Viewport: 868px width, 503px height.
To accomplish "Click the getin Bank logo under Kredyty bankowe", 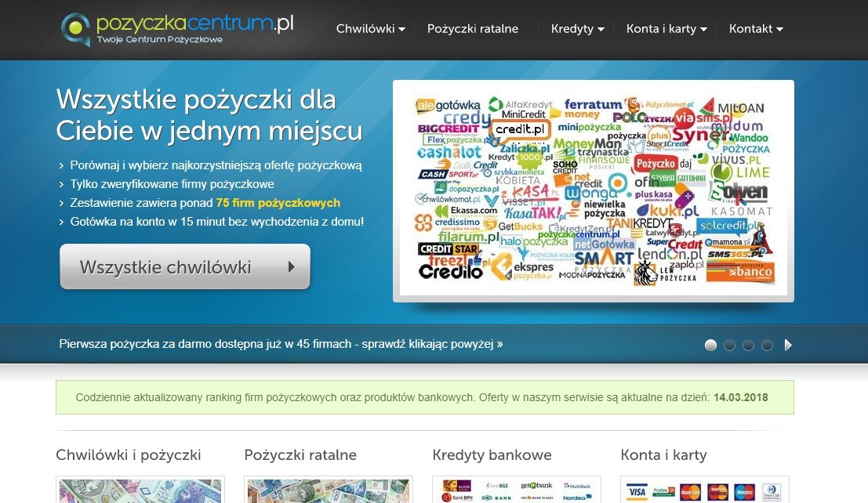I will (x=536, y=485).
